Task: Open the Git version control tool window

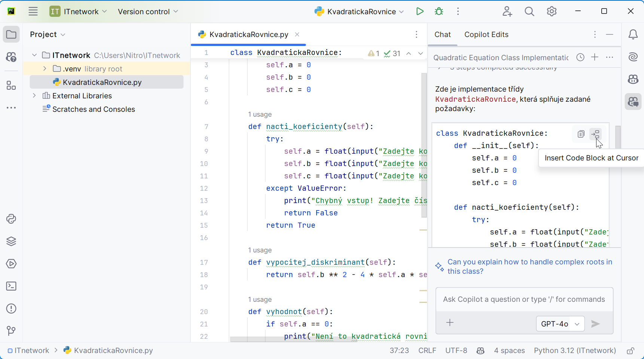Action: pyautogui.click(x=11, y=331)
